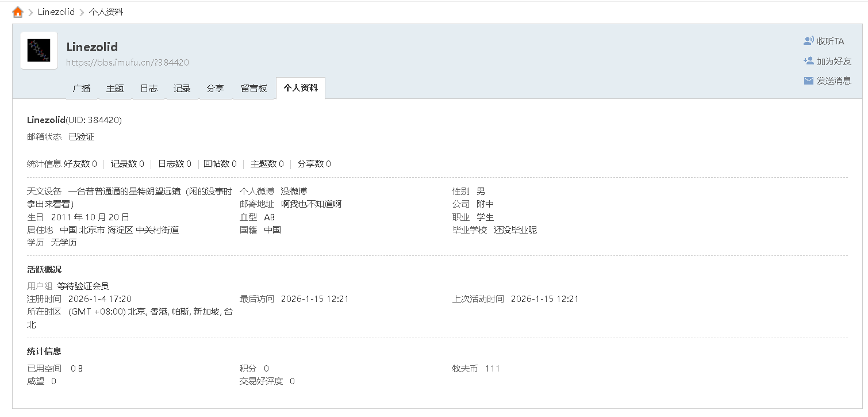Click the 个人资料 breadcrumb link

pyautogui.click(x=106, y=11)
